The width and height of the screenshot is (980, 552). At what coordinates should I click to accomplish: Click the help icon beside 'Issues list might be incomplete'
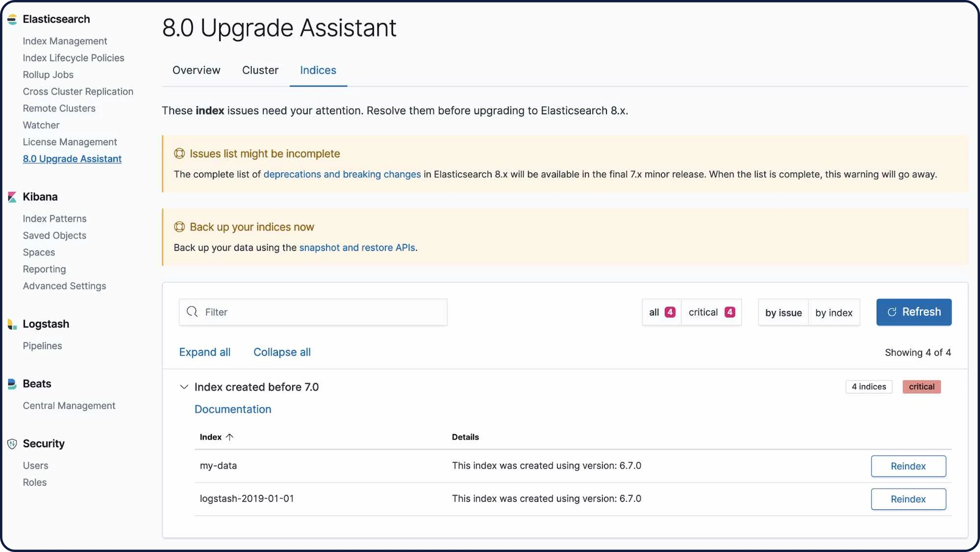tap(179, 154)
